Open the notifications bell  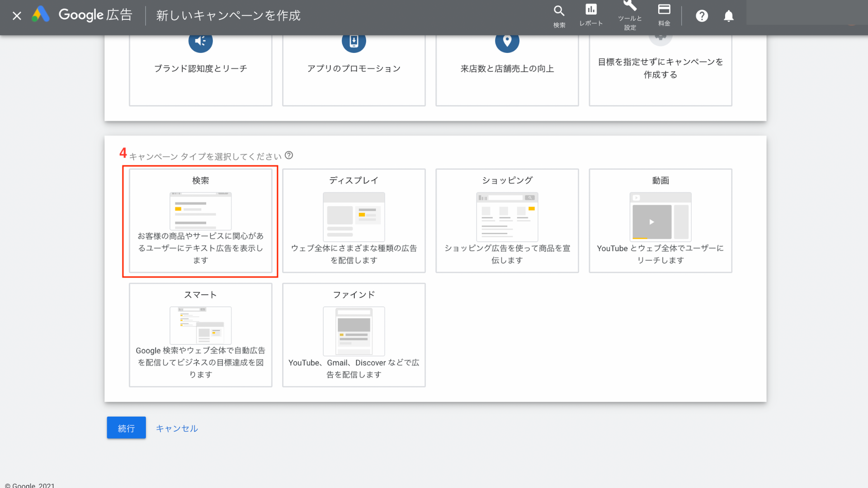(x=729, y=16)
